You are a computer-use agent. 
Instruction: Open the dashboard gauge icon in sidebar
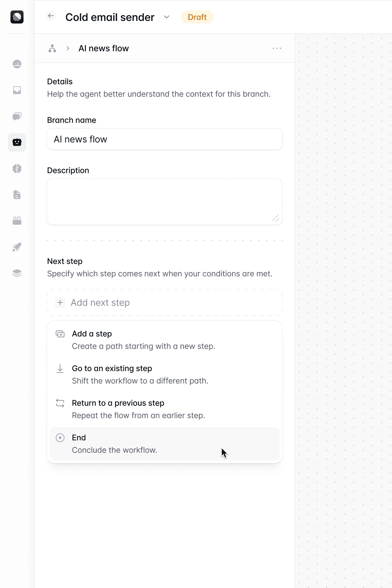(17, 64)
